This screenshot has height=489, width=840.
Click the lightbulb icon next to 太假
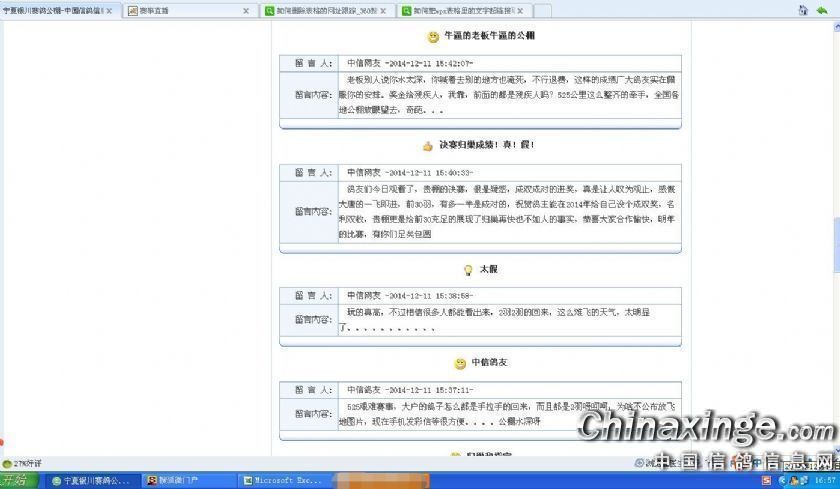467,270
